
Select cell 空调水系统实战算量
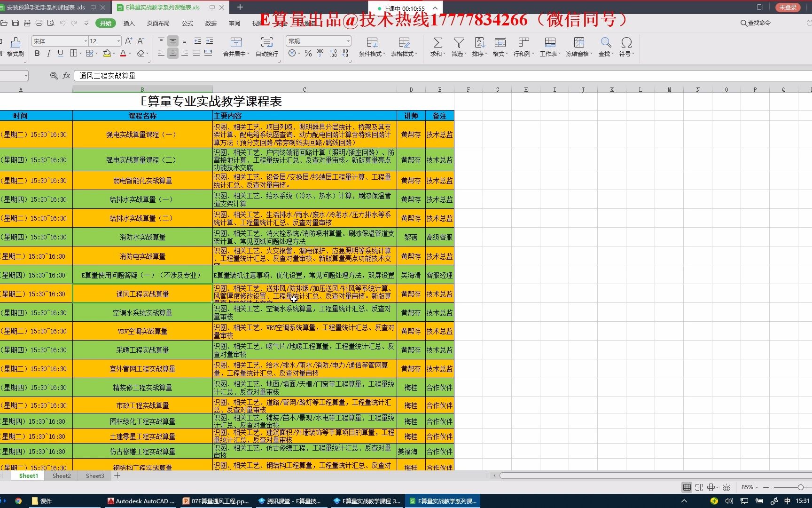click(x=142, y=313)
